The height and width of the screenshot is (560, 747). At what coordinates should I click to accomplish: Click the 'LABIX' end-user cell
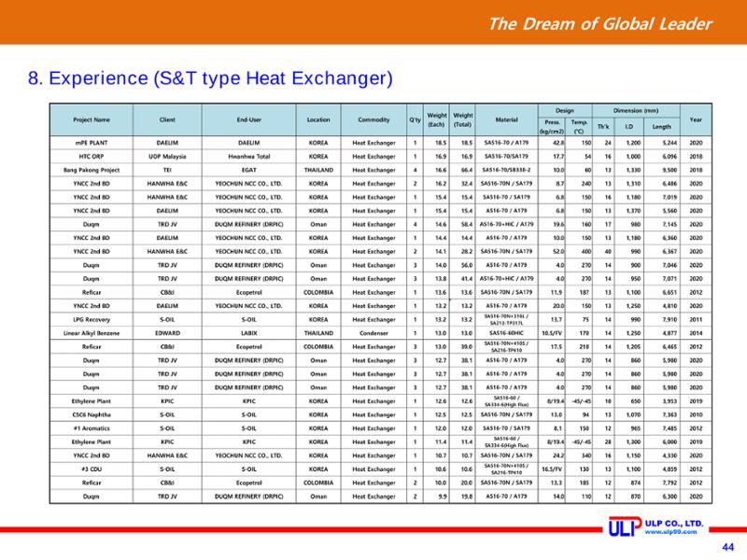point(248,333)
